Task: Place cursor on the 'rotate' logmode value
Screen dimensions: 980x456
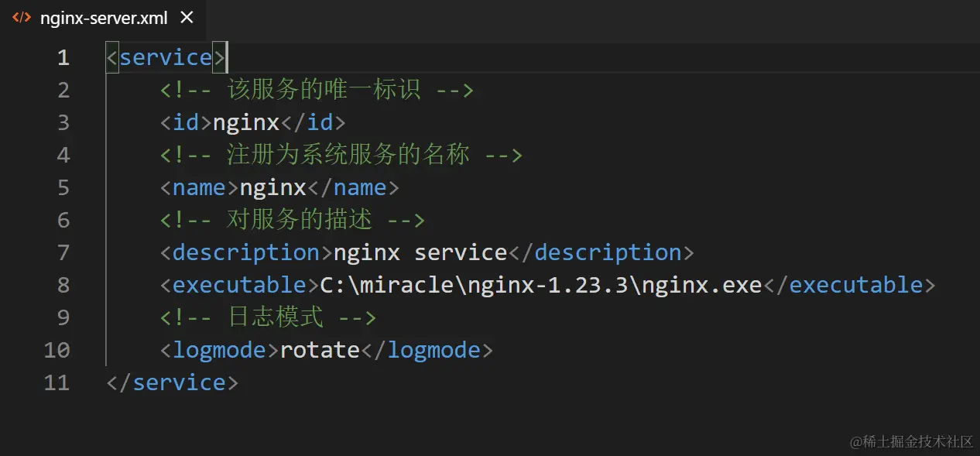Action: click(x=320, y=351)
